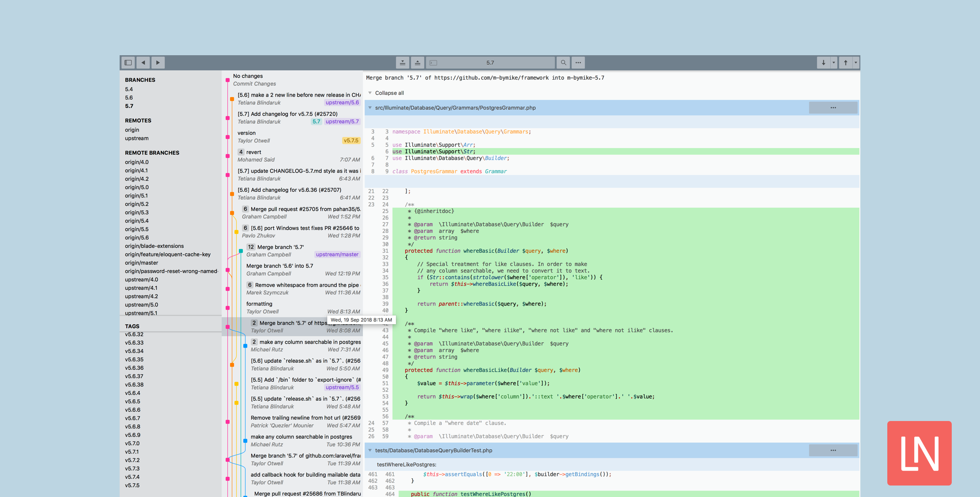980x497 pixels.
Task: Open options for DatabaseQueryBuilderTest.php file
Action: pos(833,450)
